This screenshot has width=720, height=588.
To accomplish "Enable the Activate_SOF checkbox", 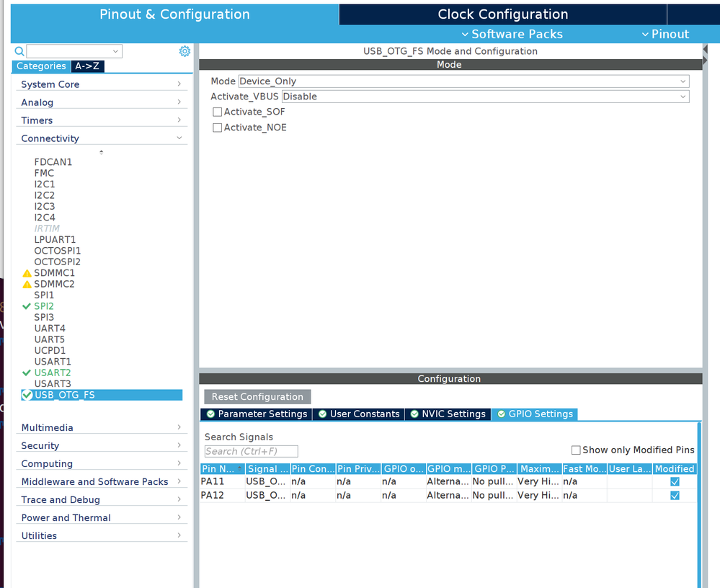I will 217,112.
